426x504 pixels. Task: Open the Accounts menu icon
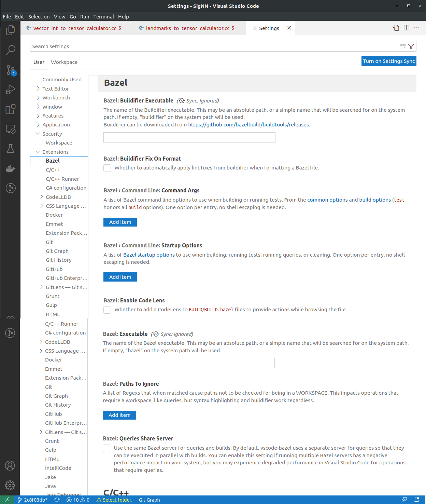click(x=10, y=465)
